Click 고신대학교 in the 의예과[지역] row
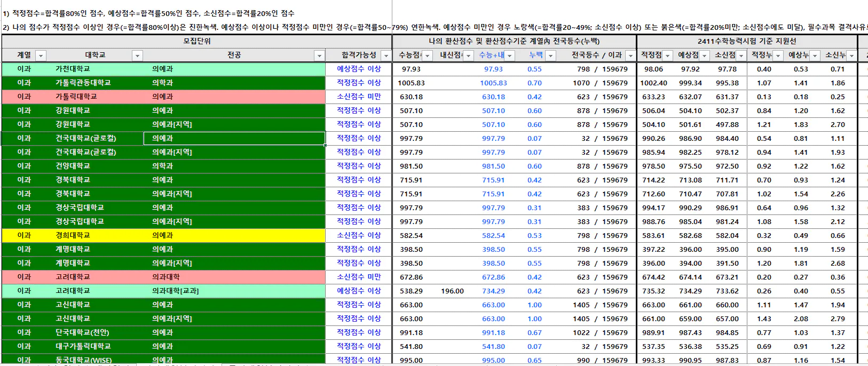 [73, 319]
